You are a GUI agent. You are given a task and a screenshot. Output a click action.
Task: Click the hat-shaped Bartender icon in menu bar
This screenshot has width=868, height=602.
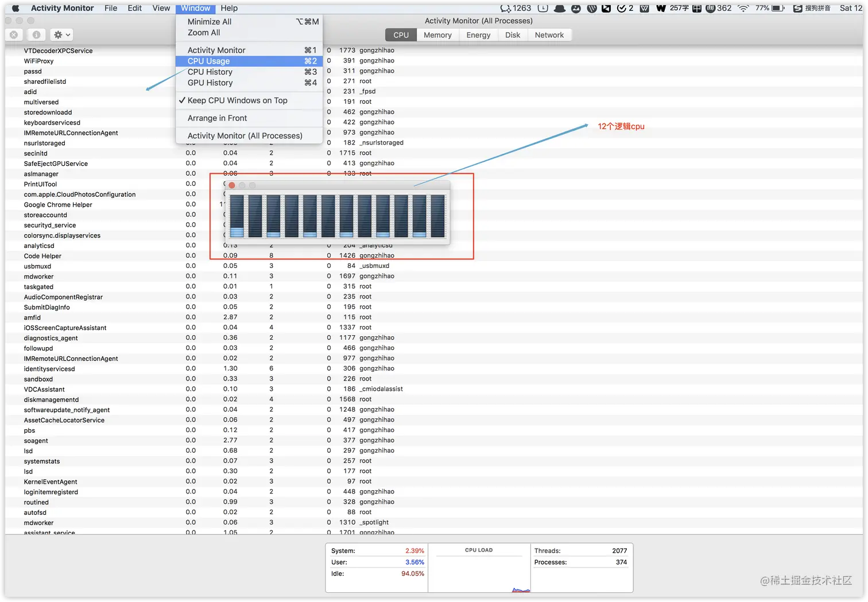560,8
